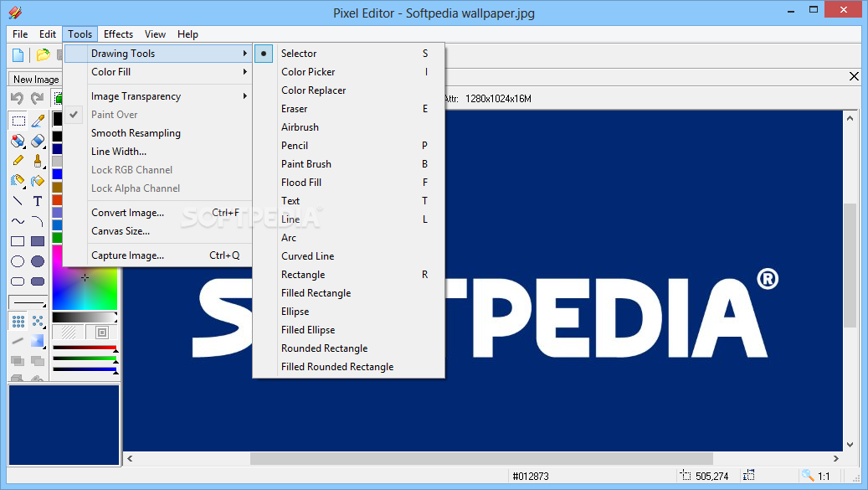This screenshot has height=490, width=868.
Task: Open the Effects menu
Action: [x=119, y=34]
